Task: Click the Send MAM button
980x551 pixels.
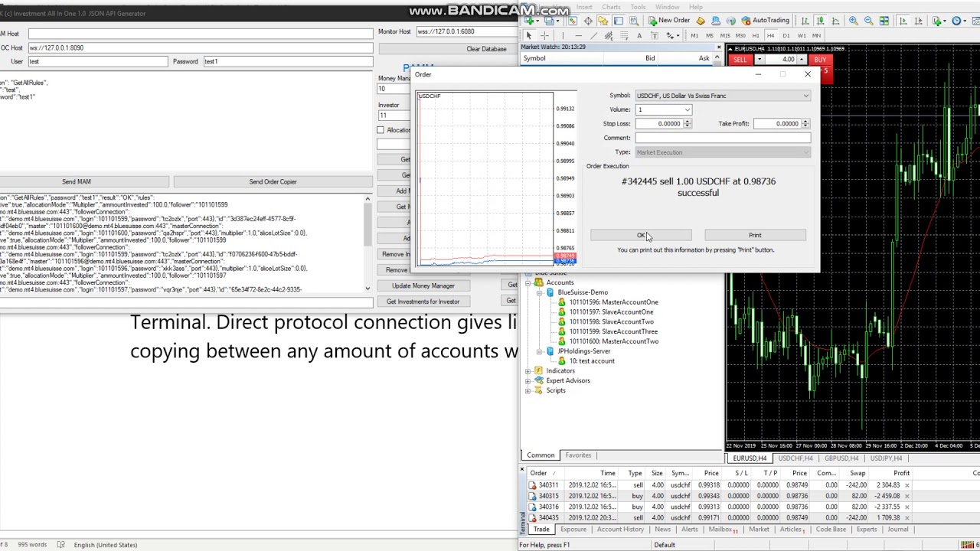Action: tap(76, 182)
